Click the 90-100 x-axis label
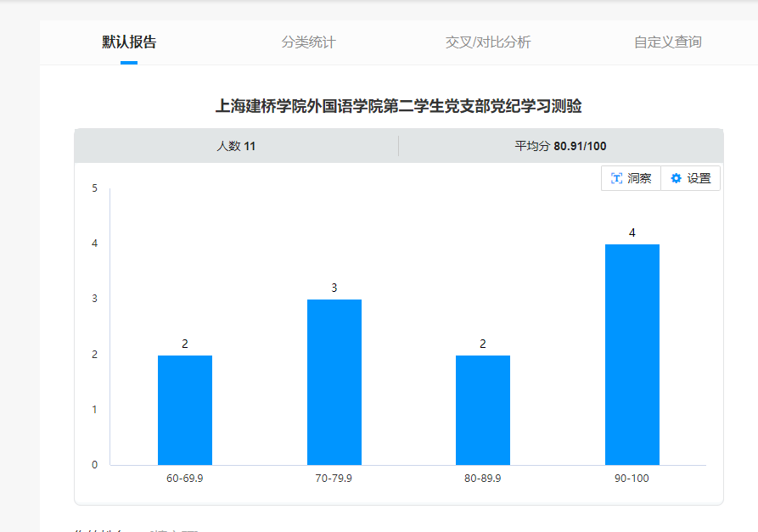The image size is (758, 532). click(632, 479)
